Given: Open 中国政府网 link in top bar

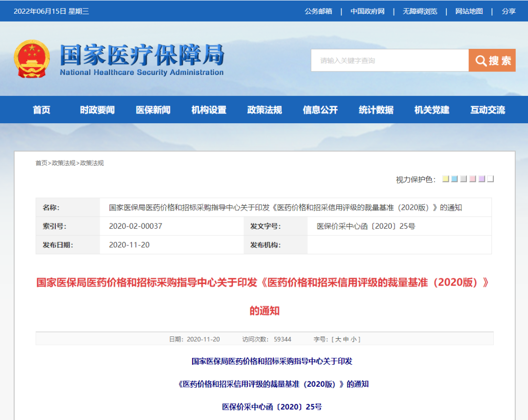Looking at the screenshot, I should [367, 11].
